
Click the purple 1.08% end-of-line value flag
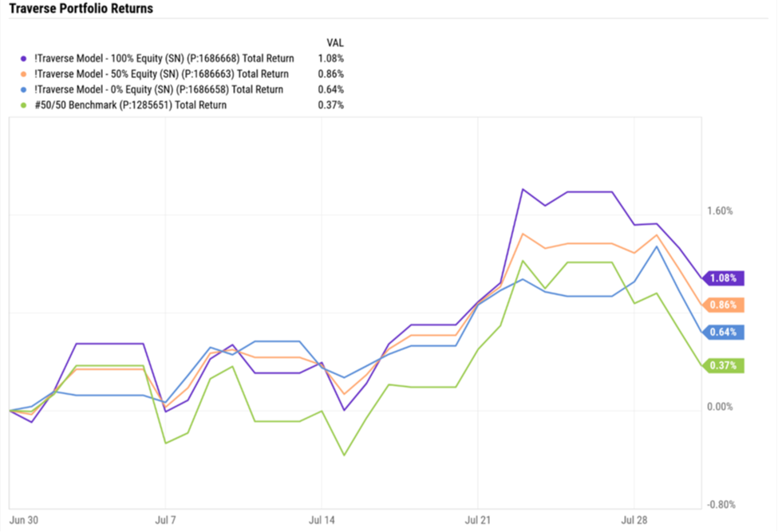[x=724, y=278]
